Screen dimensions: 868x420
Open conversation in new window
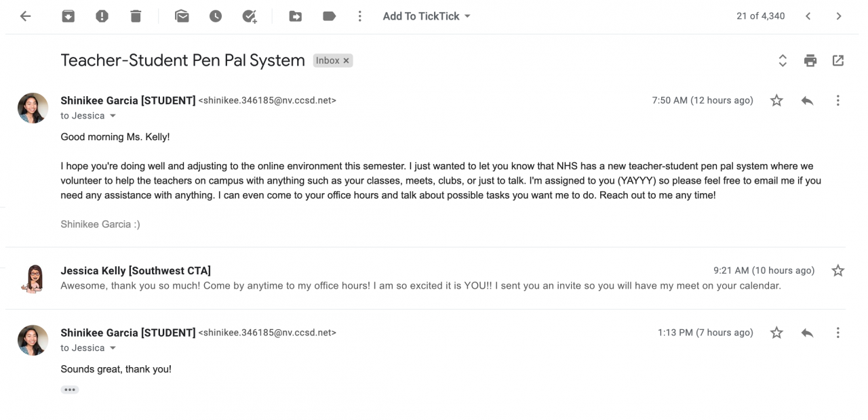tap(838, 61)
